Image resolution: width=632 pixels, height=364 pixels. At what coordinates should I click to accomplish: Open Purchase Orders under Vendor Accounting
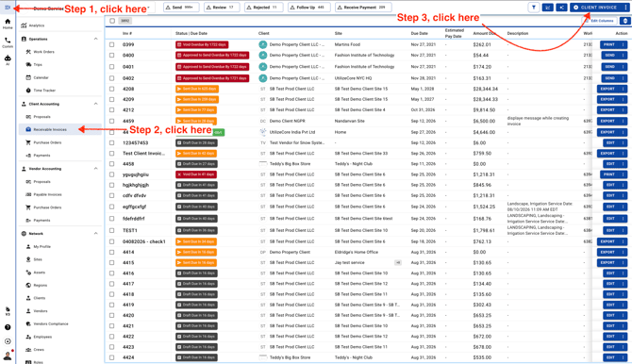47,207
